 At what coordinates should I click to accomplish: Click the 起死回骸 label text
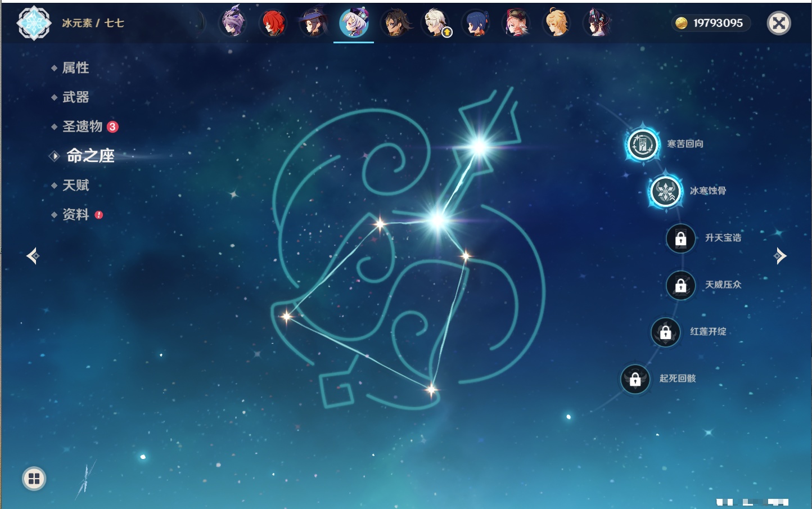click(678, 379)
